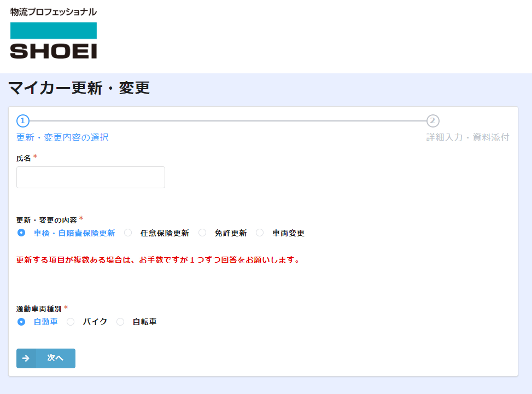
Task: Click the SHOEI teal company logo
Action: click(53, 40)
